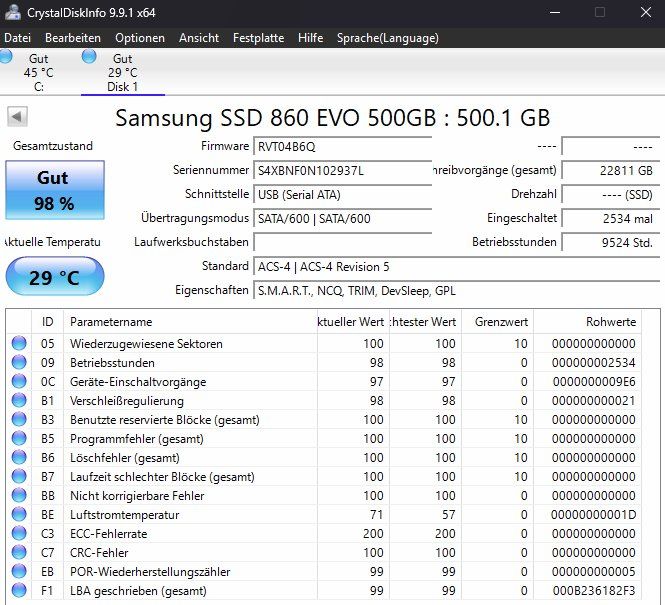This screenshot has height=605, width=665.
Task: Open the Festplatte menu
Action: pos(258,38)
